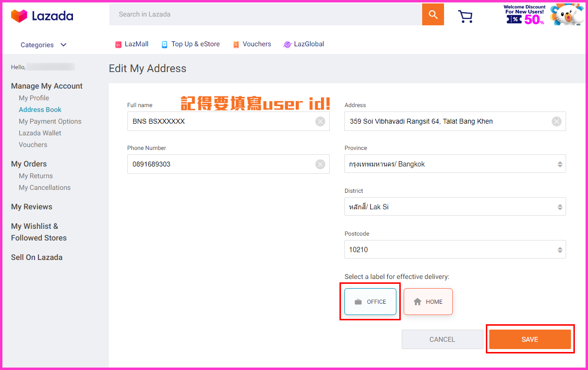Open the shopping cart icon
588x370 pixels.
point(465,16)
